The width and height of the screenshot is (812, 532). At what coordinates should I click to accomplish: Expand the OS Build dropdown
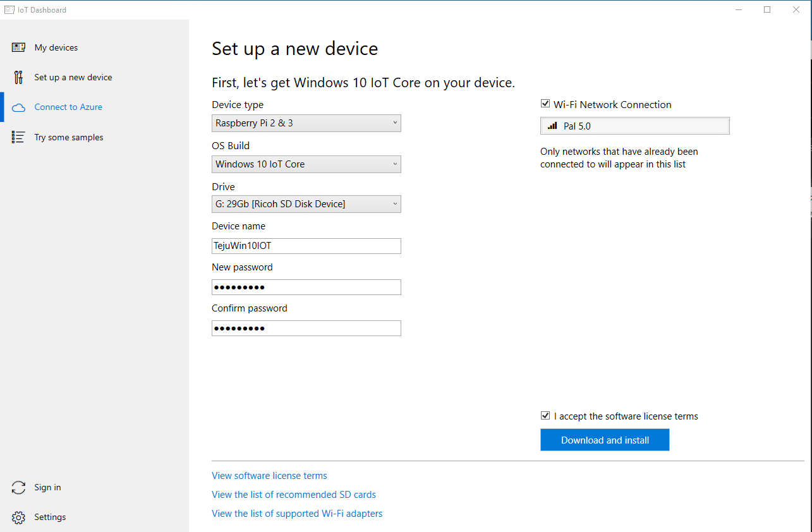pos(306,164)
